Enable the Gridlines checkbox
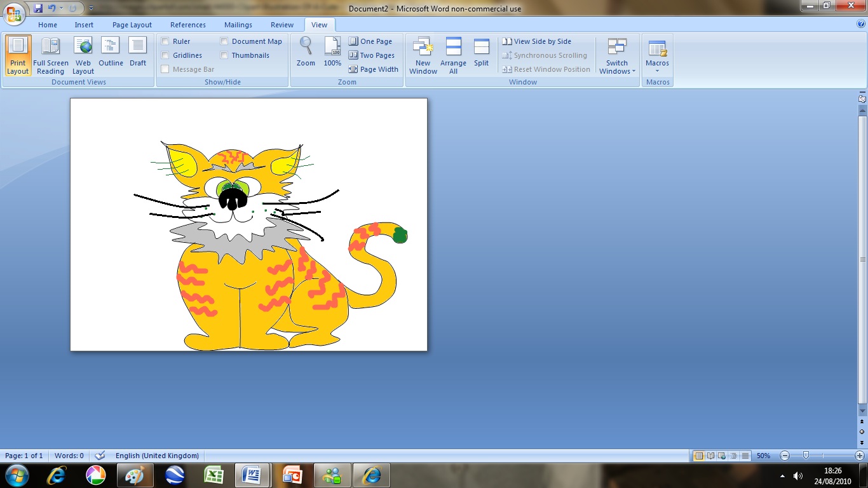The width and height of the screenshot is (868, 488). (165, 55)
